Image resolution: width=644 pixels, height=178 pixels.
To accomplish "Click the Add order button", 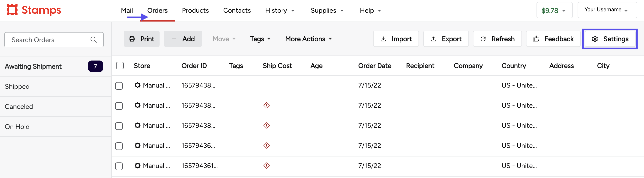I will click(183, 39).
